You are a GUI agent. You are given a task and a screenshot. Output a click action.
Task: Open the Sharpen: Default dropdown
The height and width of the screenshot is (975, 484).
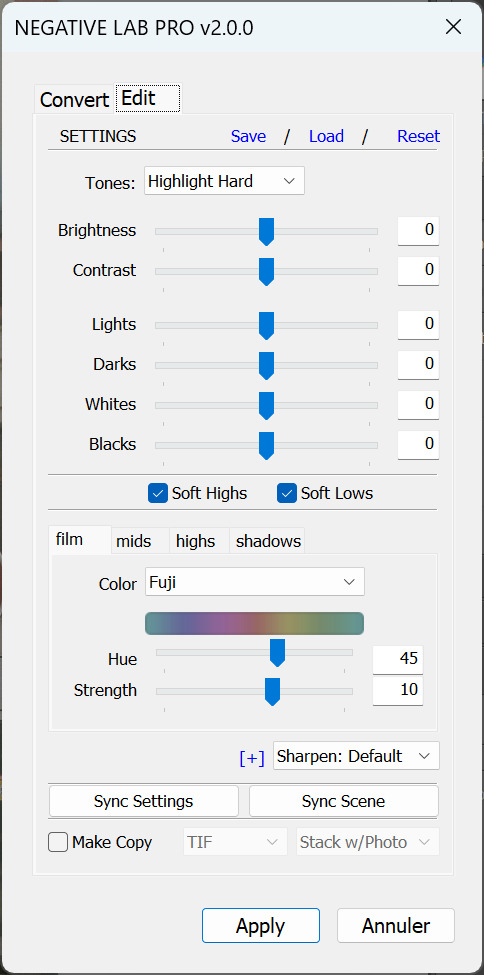click(x=356, y=756)
